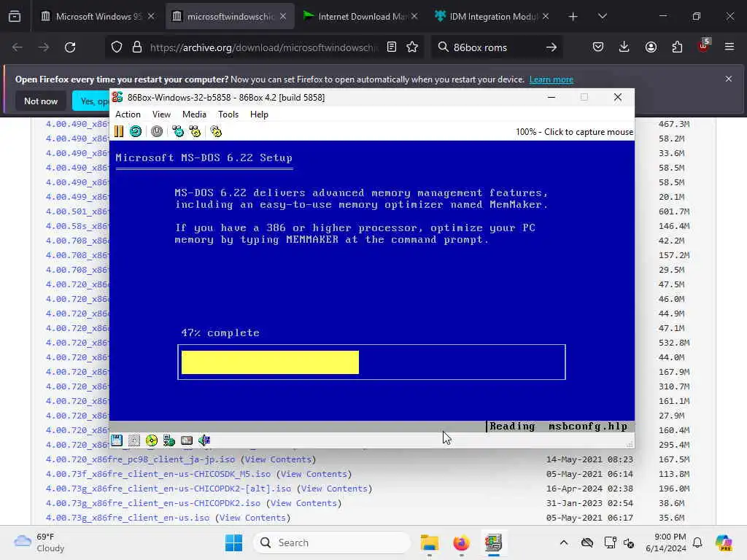Image resolution: width=747 pixels, height=560 pixels.
Task: Open the Help menu in 86Box
Action: tap(259, 114)
